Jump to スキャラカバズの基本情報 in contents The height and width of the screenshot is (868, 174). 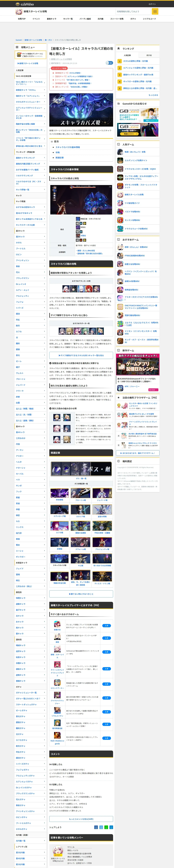pos(68,147)
